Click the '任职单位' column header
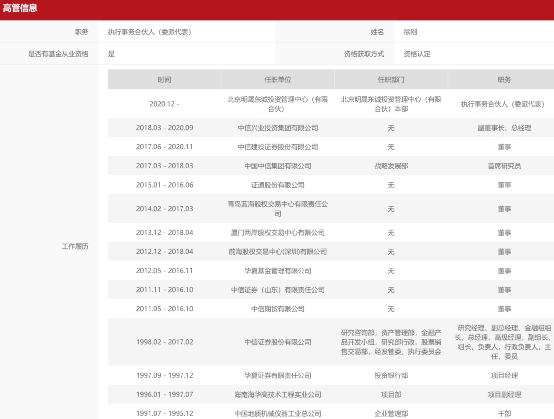Viewport: 554px width, 419px height. pos(278,79)
